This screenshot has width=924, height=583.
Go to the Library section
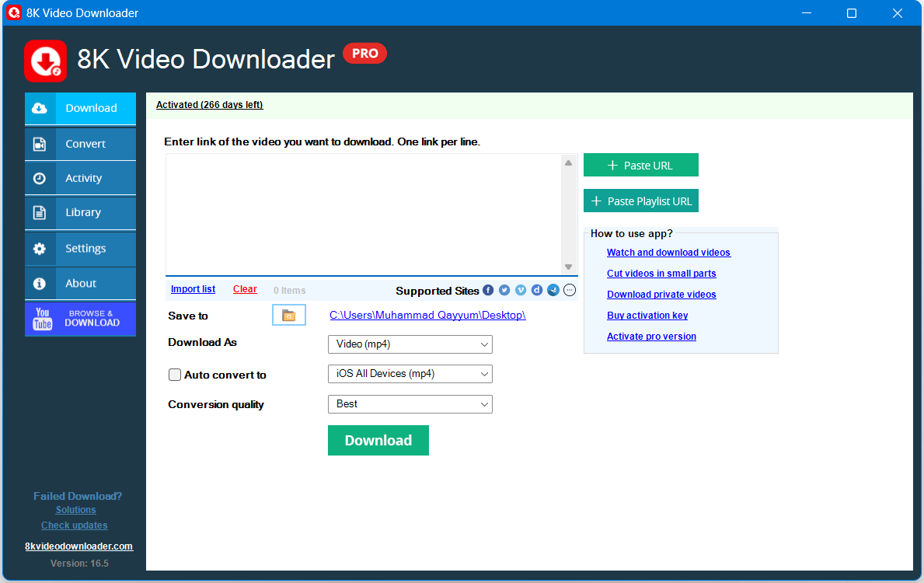click(x=80, y=212)
